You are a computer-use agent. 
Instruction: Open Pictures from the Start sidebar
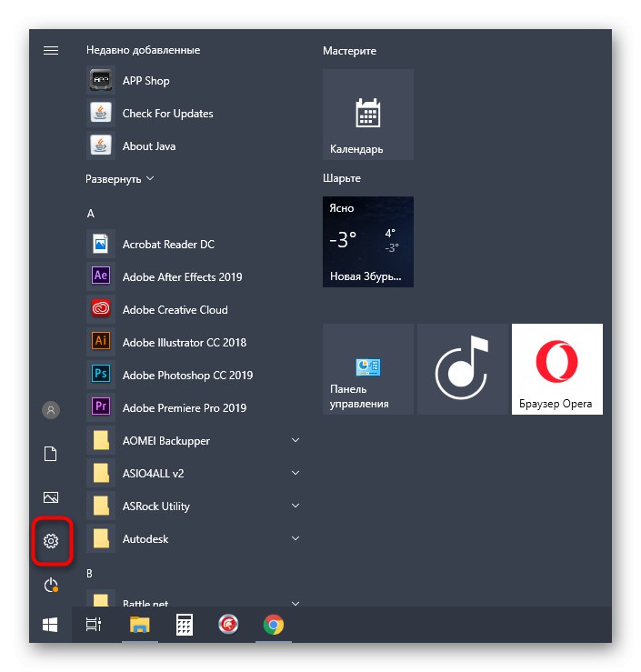(x=51, y=497)
